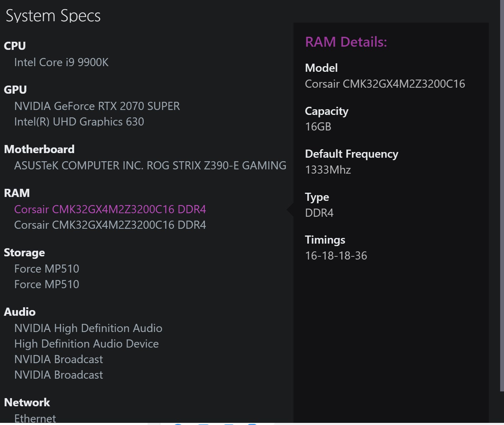Screen dimensions: 504x425
Task: Click the first Force MP510 storage entry
Action: (47, 269)
